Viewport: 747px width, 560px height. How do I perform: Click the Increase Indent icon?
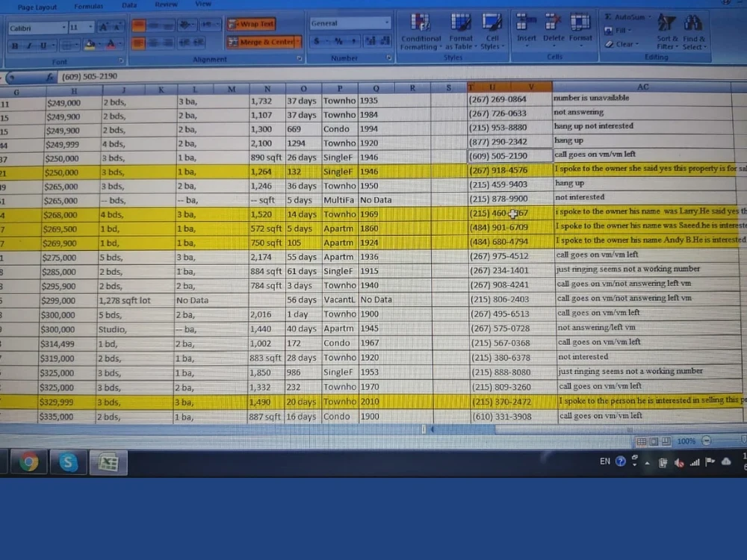[198, 43]
